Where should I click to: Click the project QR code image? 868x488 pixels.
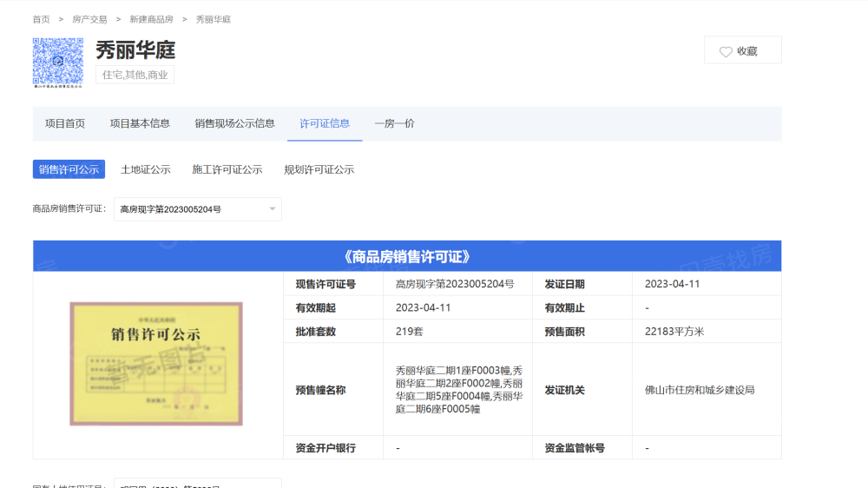pos(58,63)
